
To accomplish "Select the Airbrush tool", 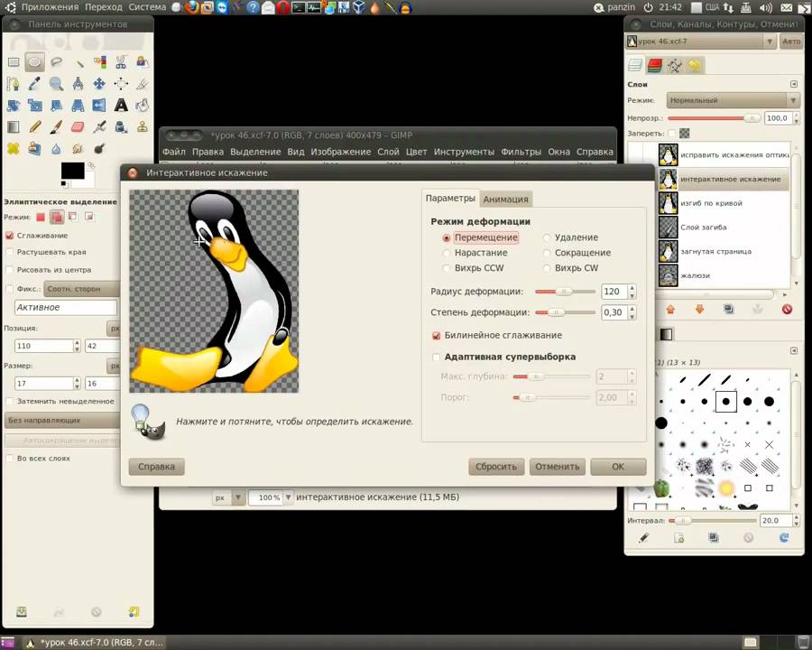I will (x=99, y=127).
